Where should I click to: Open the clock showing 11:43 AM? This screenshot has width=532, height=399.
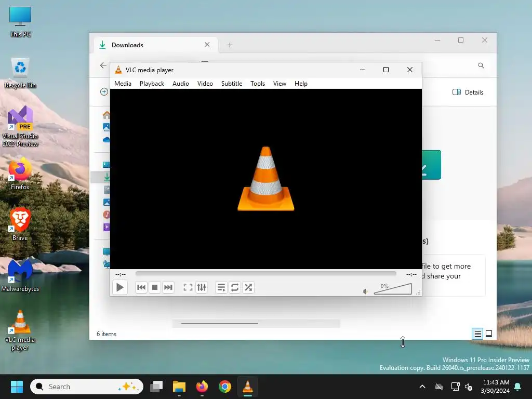[x=495, y=387]
